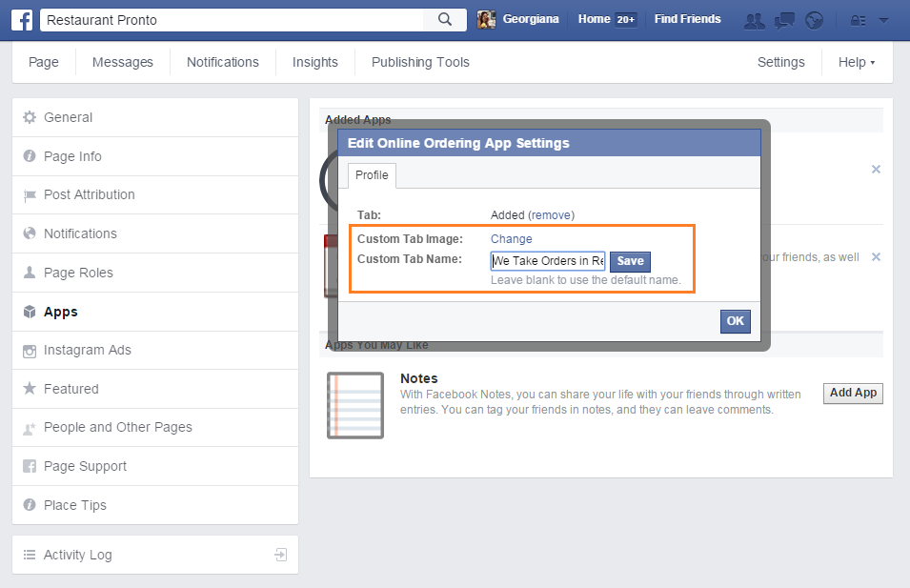Open the Page tab

(44, 62)
